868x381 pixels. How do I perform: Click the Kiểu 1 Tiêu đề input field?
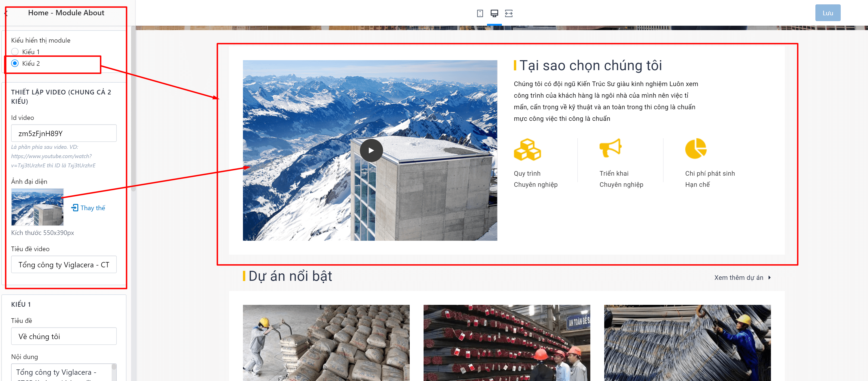tap(64, 336)
